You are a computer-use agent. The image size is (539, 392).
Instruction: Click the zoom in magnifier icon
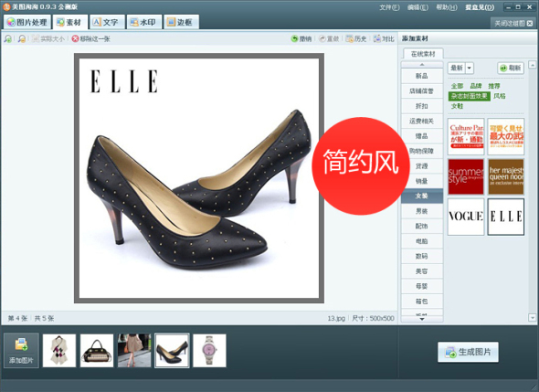7,39
